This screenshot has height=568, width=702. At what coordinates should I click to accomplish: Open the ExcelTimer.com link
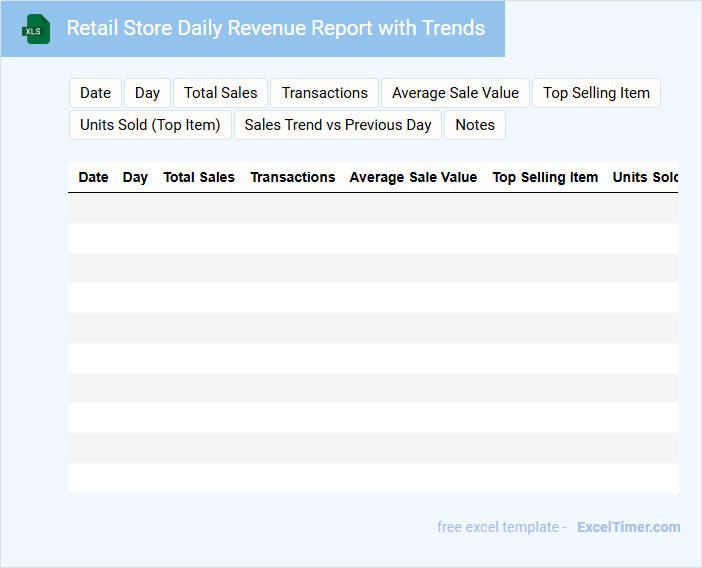tap(628, 527)
